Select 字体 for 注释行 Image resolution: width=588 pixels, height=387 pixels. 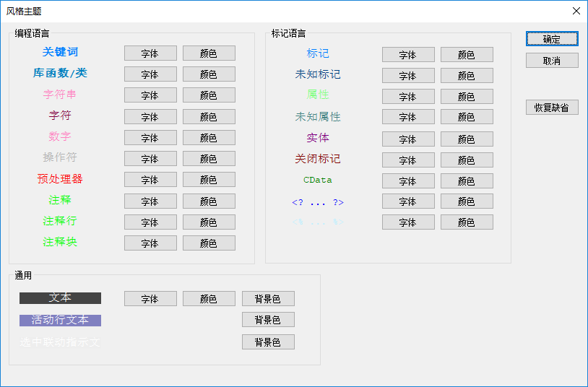pos(150,222)
